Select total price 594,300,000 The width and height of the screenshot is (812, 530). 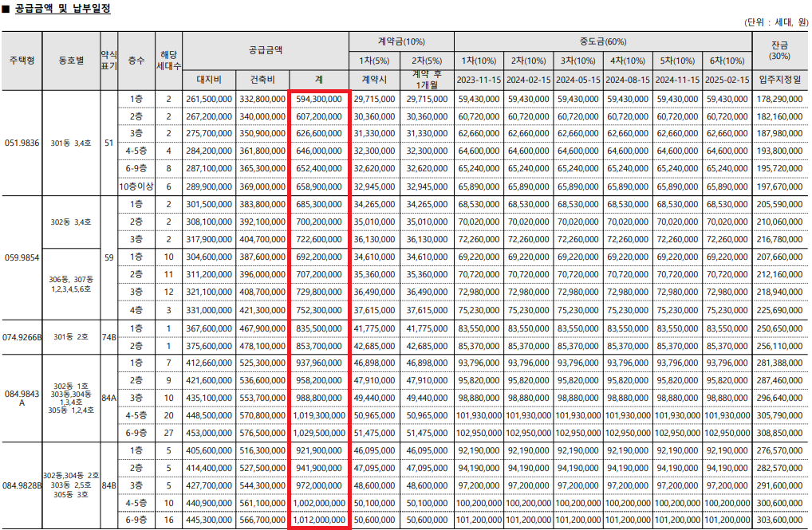319,99
